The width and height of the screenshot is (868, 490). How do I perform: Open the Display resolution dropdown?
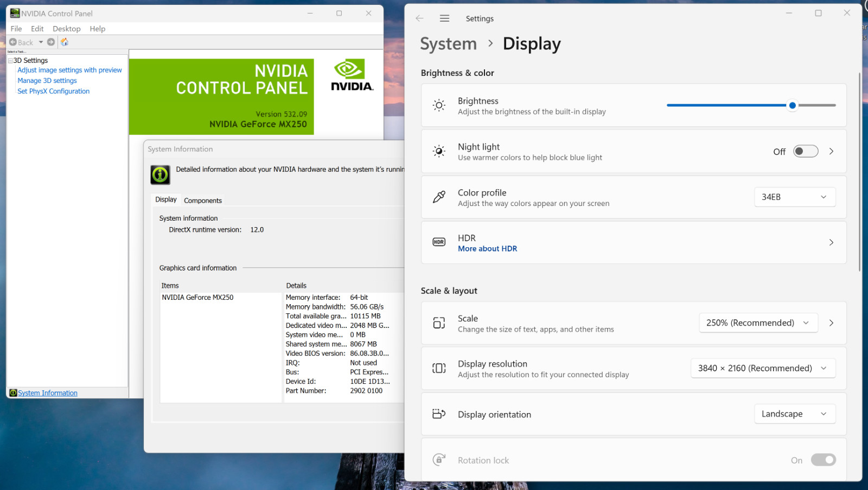[x=763, y=368]
